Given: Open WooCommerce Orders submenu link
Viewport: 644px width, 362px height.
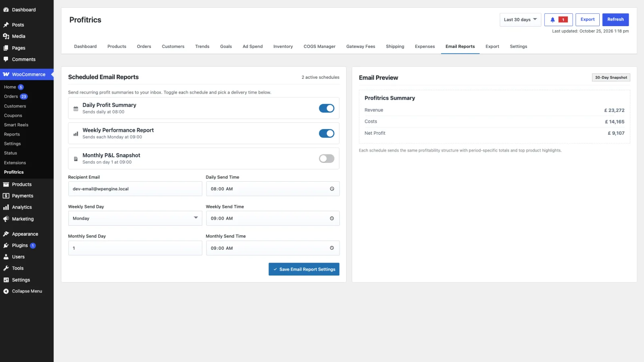Looking at the screenshot, I should tap(11, 97).
